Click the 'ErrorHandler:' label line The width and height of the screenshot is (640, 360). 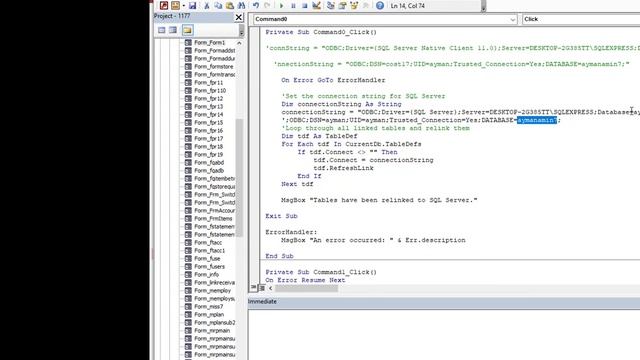point(291,232)
